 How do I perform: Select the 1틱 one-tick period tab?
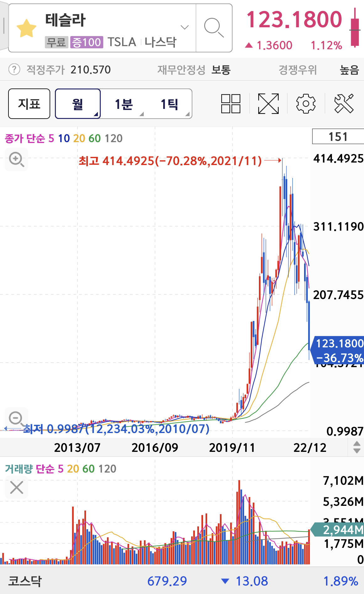(x=169, y=104)
